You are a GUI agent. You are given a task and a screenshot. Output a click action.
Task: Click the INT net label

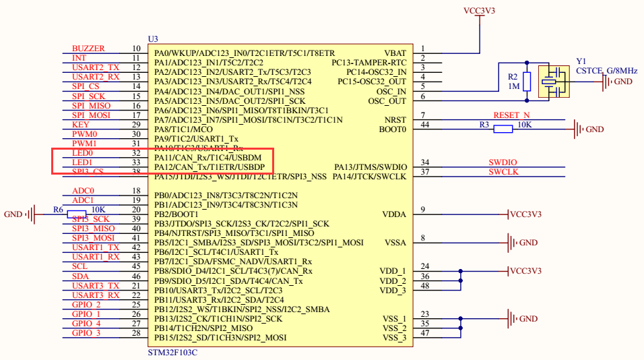coord(79,58)
